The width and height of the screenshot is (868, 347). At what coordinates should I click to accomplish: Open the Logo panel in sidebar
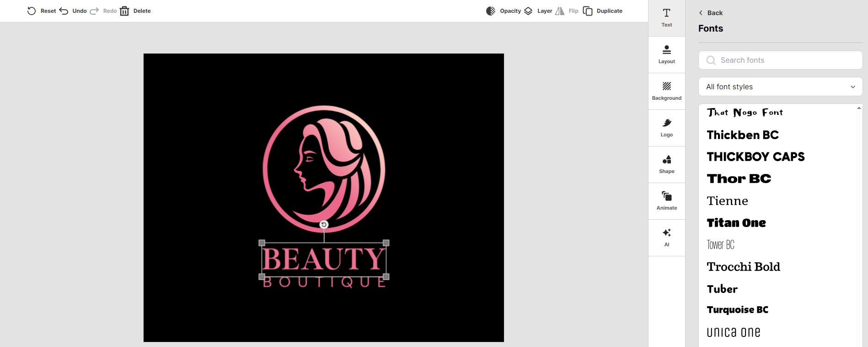pyautogui.click(x=667, y=128)
